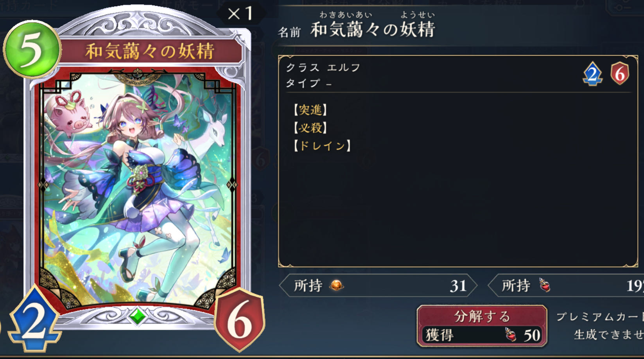Click the ×1 owned count badge

click(240, 14)
